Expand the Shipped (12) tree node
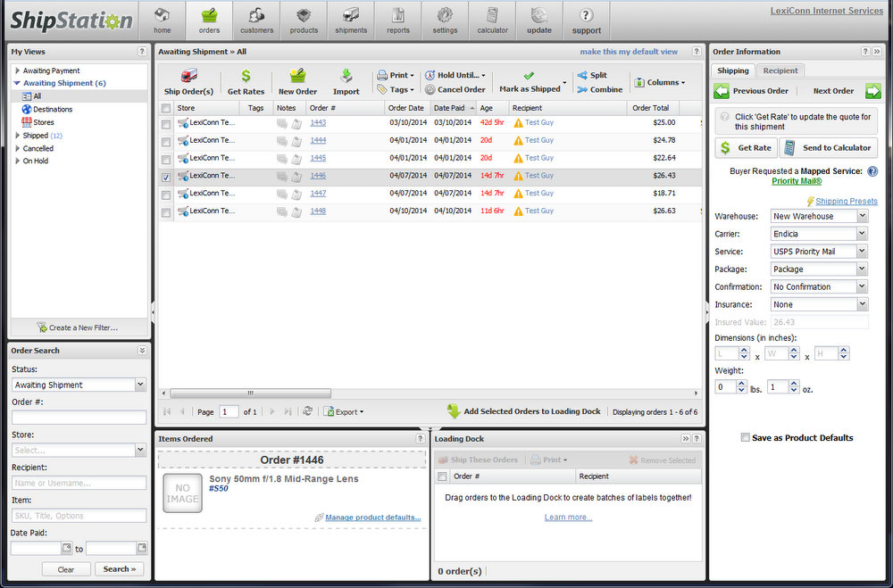This screenshot has width=893, height=588. coord(18,136)
